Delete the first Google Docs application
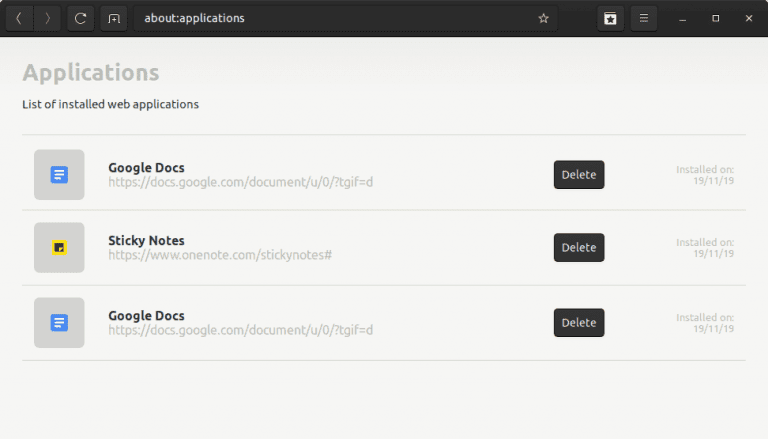Screen dimensions: 768x439 click(579, 175)
